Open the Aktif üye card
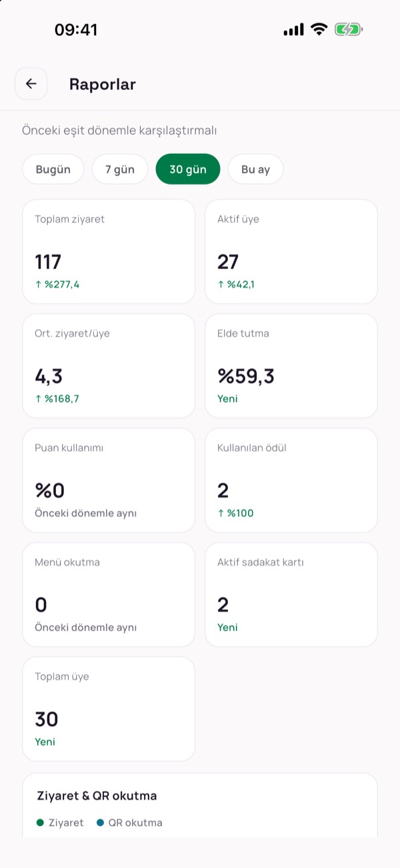 291,252
